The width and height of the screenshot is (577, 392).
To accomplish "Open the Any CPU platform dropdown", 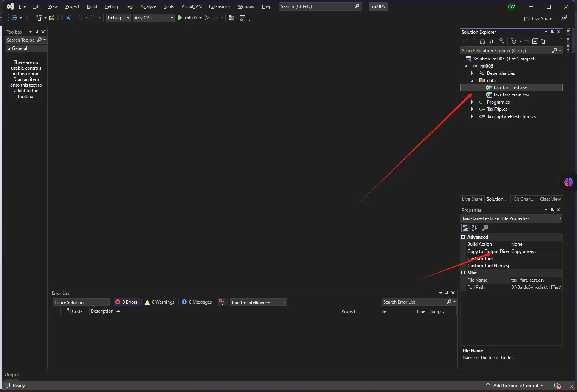I will pos(154,18).
